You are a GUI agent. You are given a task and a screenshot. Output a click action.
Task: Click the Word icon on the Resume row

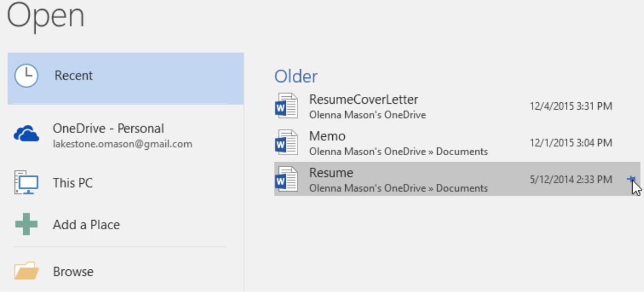tap(286, 180)
